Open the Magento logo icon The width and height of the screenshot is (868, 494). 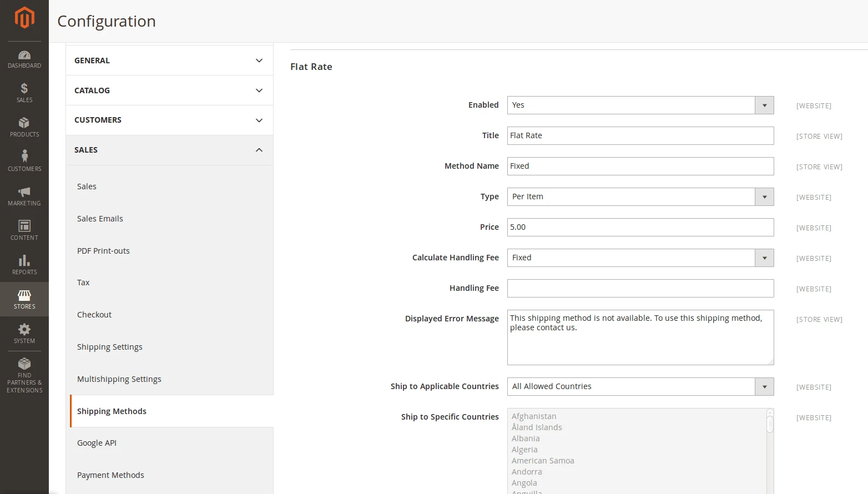tap(24, 17)
